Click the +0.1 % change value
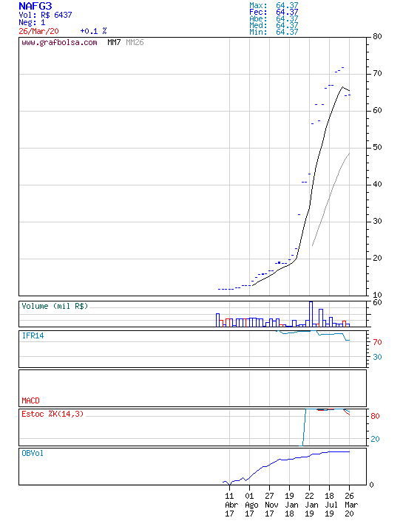The image size is (403, 532). (93, 31)
